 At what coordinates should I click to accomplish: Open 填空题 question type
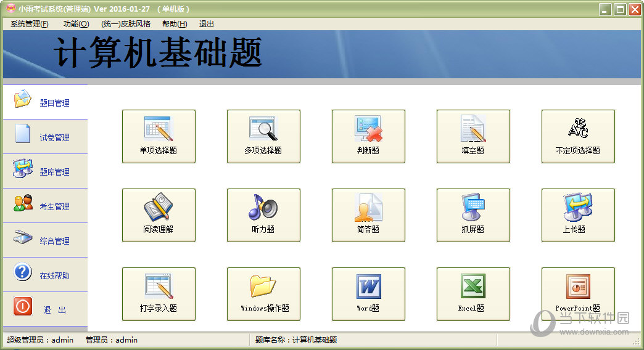pos(473,136)
